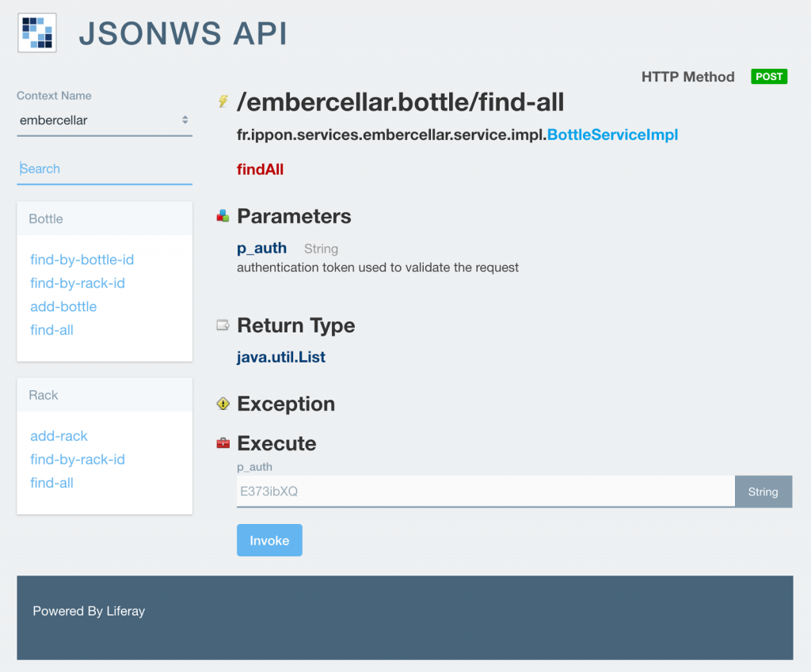Click the green POST method badge
Screen dimensions: 811x672
pos(768,77)
